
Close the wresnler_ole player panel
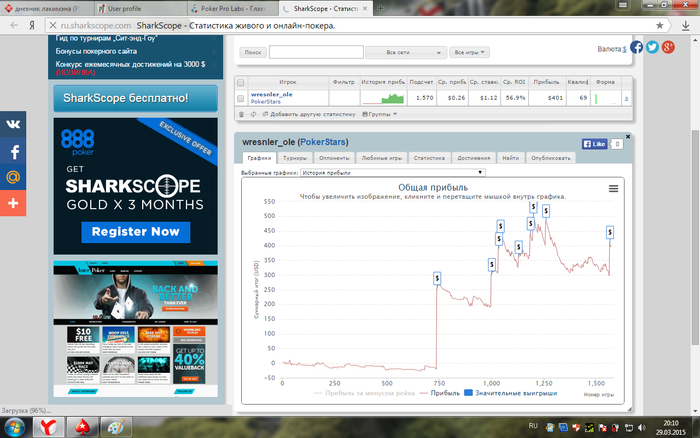click(628, 137)
